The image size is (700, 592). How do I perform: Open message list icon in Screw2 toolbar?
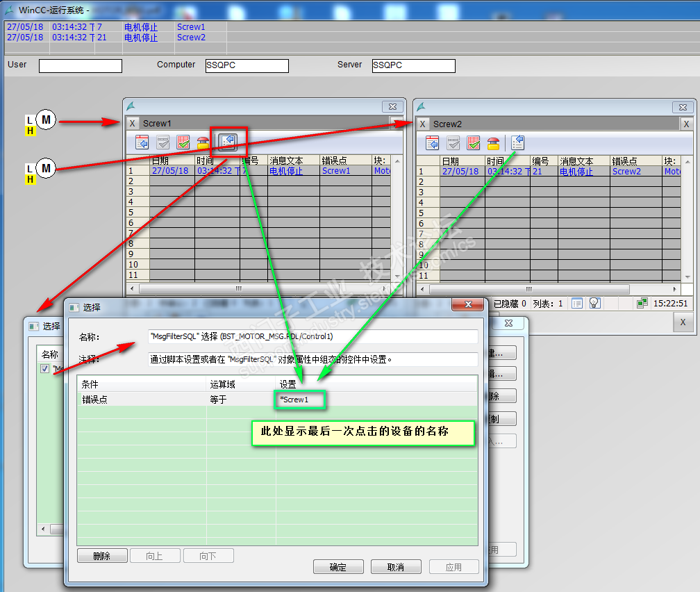point(432,143)
